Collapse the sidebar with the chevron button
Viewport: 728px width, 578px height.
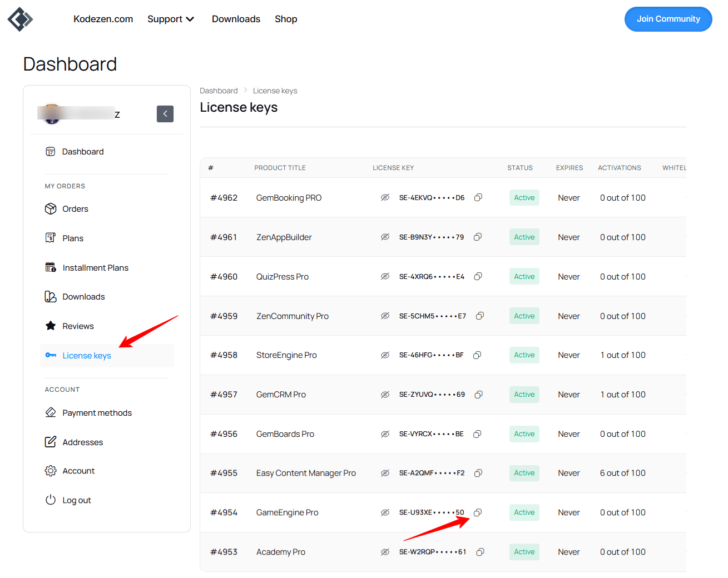pyautogui.click(x=165, y=114)
